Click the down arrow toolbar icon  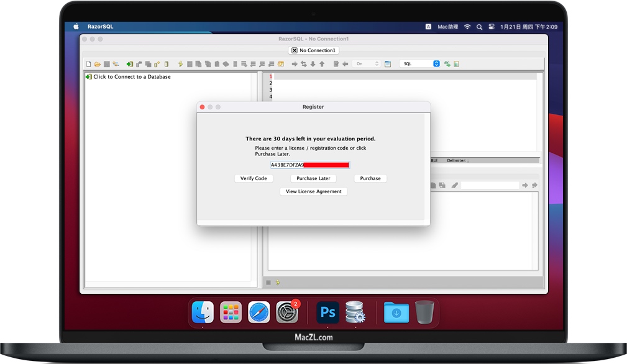(313, 64)
